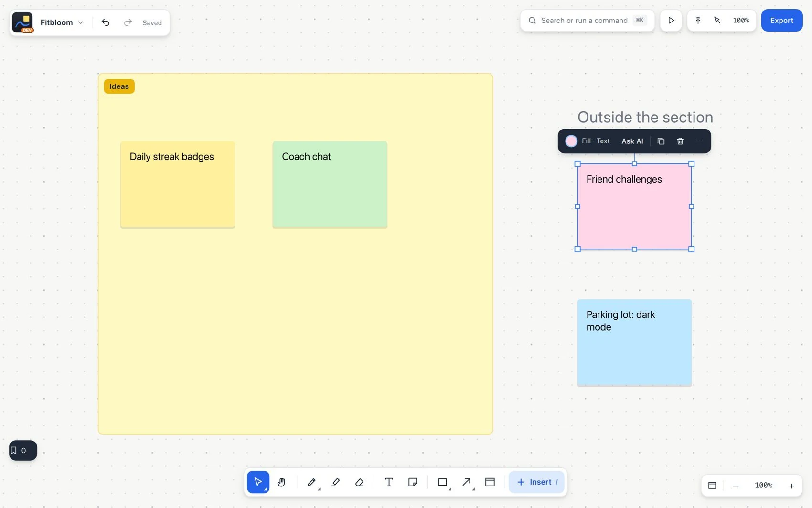Screen dimensions: 812x508
Task: Open more options in note toolbar
Action: (699, 141)
